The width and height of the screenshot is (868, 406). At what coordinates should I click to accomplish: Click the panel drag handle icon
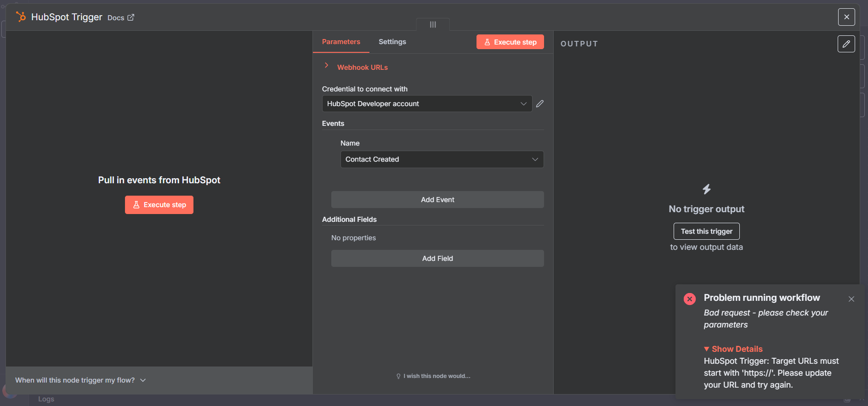tap(432, 25)
